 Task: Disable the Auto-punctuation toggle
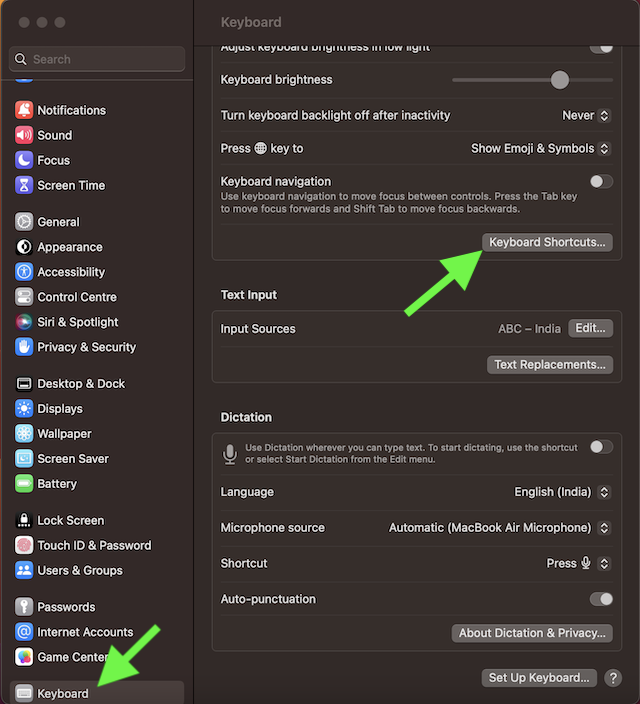click(601, 599)
